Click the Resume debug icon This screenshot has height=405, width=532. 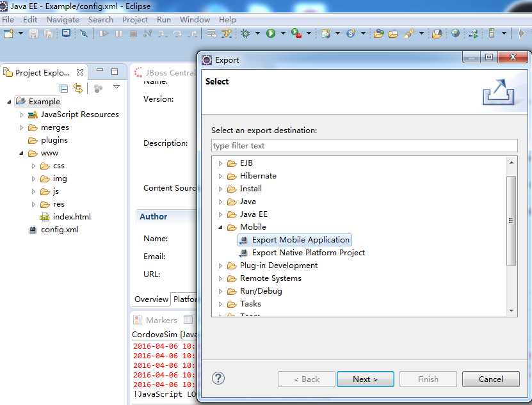pyautogui.click(x=104, y=33)
